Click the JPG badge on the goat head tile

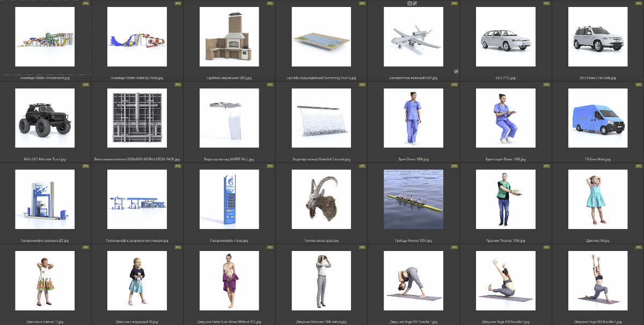(x=362, y=166)
